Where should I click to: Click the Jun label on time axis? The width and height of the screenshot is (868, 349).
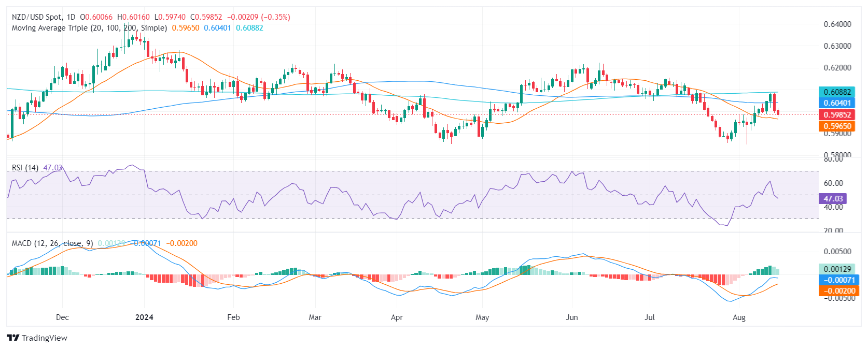[x=572, y=317]
